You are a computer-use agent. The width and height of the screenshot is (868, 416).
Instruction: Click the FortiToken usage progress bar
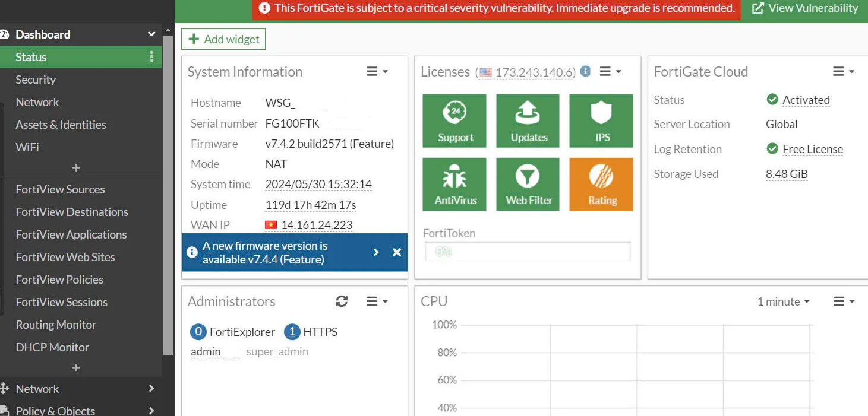[x=527, y=252]
